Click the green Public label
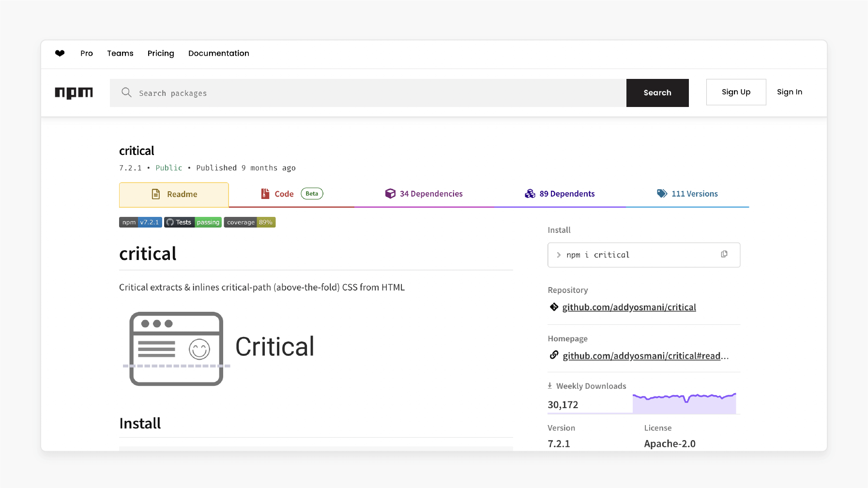This screenshot has width=868, height=488. 169,168
